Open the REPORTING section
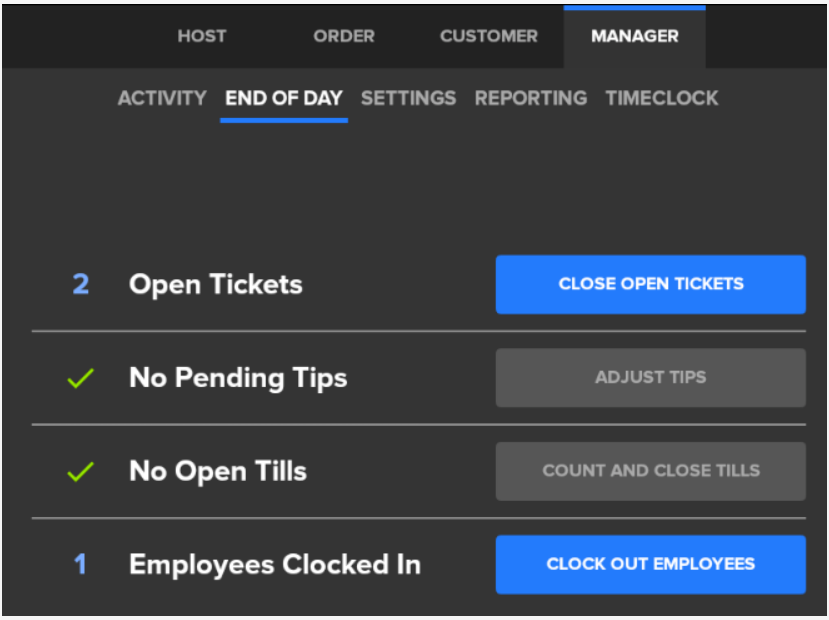 pos(530,98)
